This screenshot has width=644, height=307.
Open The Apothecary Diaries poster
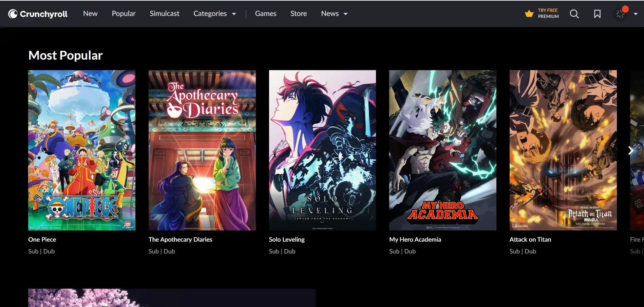[202, 150]
